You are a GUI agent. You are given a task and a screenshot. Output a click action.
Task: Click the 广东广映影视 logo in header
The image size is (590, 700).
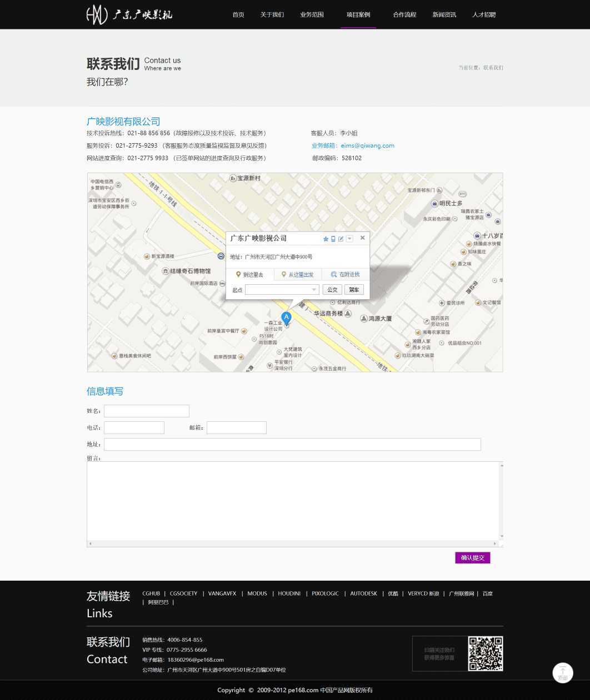point(129,14)
